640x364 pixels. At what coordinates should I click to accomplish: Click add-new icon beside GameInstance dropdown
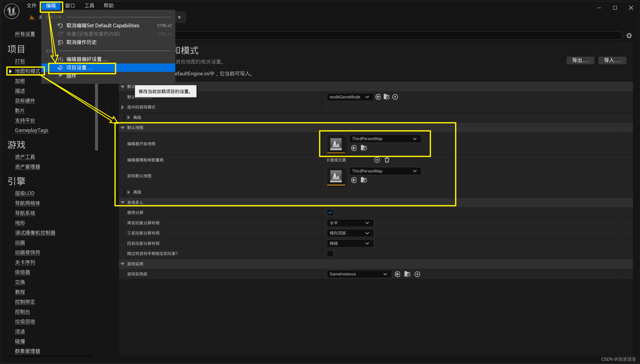point(417,274)
